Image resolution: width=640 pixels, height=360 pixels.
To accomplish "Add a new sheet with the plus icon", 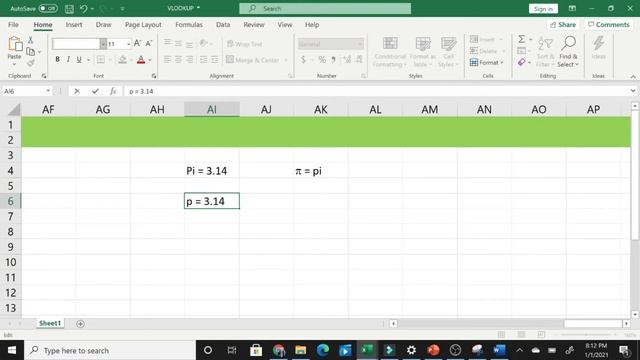I will pyautogui.click(x=80, y=324).
